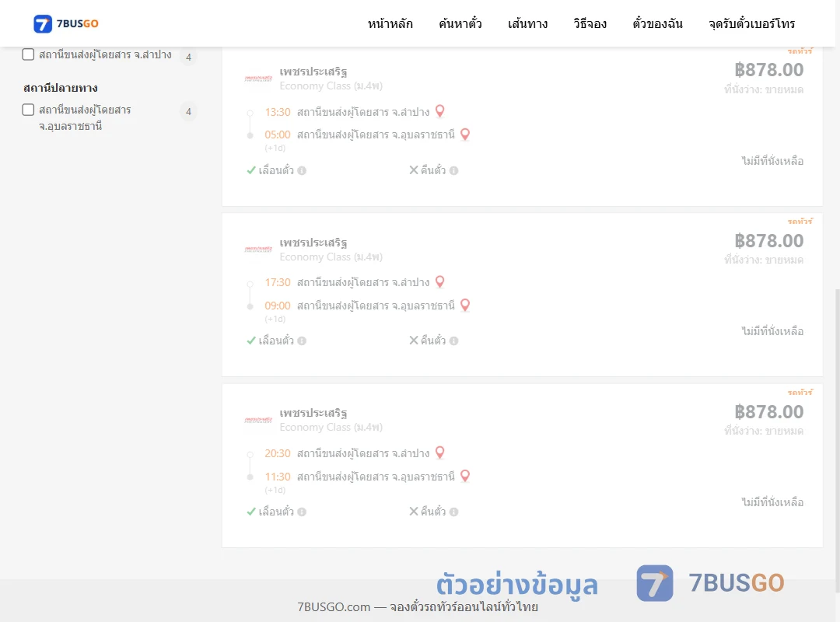This screenshot has width=840, height=622.
Task: Open map pin for Ubon Ratchathani arrival 11:30
Action: tap(465, 477)
